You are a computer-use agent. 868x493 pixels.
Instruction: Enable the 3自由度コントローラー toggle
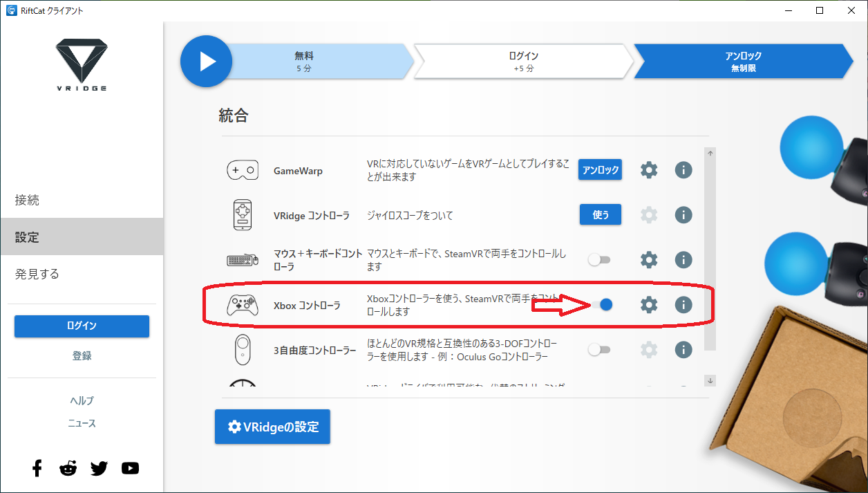(599, 350)
